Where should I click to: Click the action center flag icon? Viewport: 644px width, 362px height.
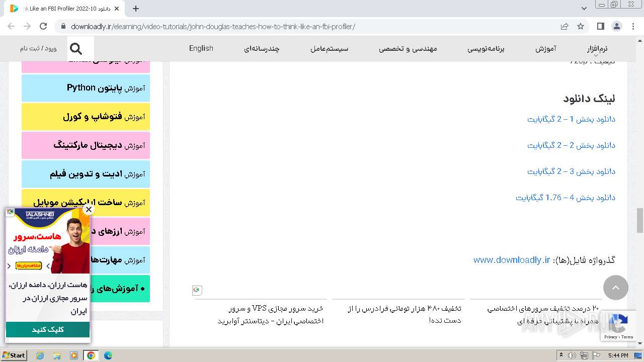pos(596,355)
